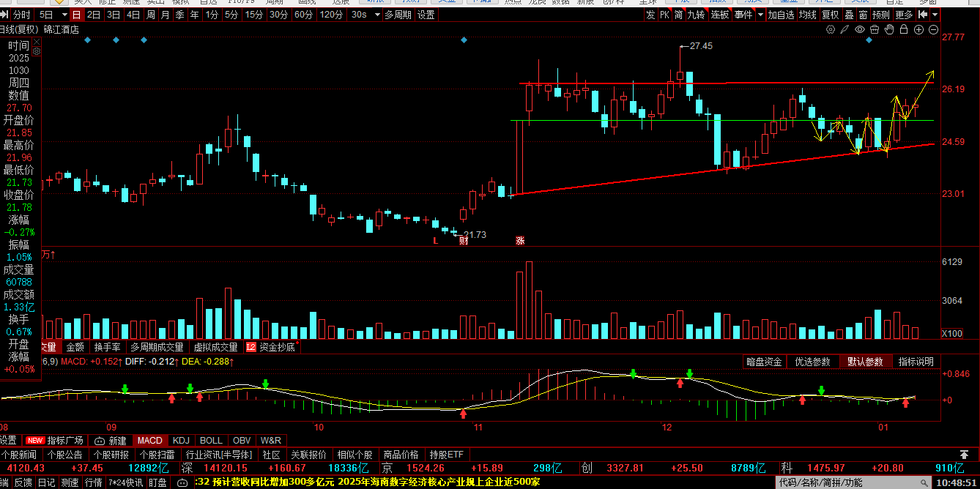Screen dimensions: 980x489
Task: Click the 优选参数 button
Action: tap(812, 362)
